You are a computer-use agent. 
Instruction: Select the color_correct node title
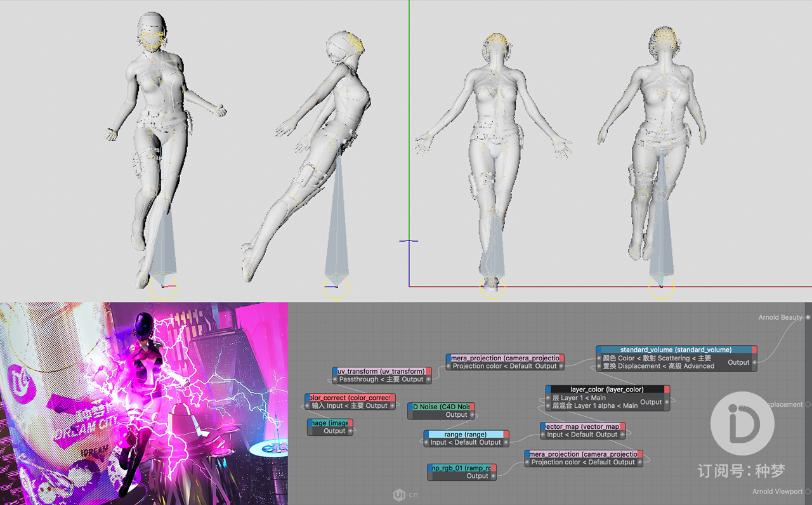[350, 398]
